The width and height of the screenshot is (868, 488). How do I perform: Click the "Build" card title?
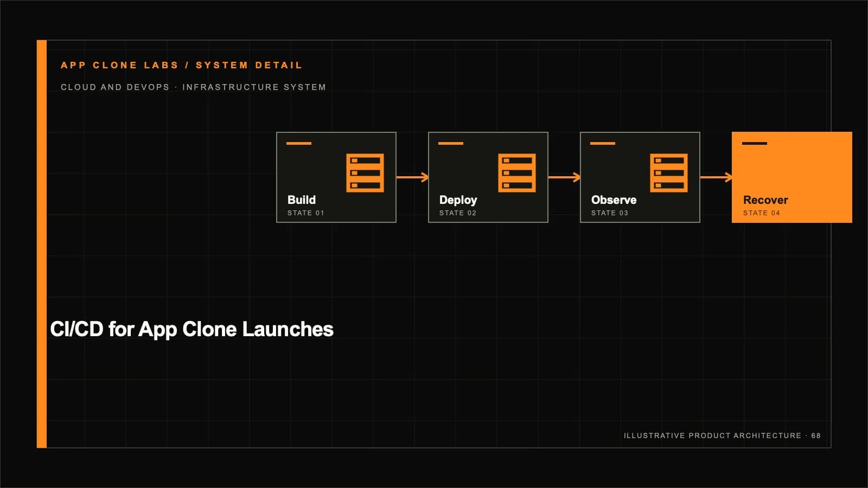pos(302,200)
